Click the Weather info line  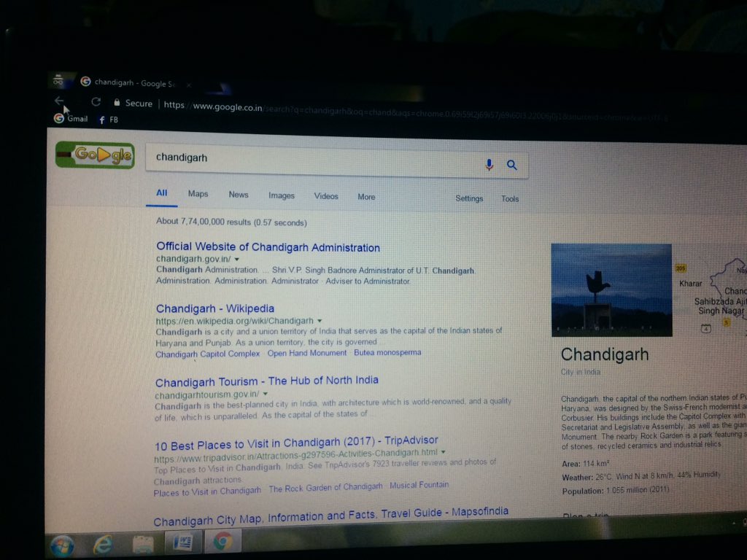click(x=641, y=476)
